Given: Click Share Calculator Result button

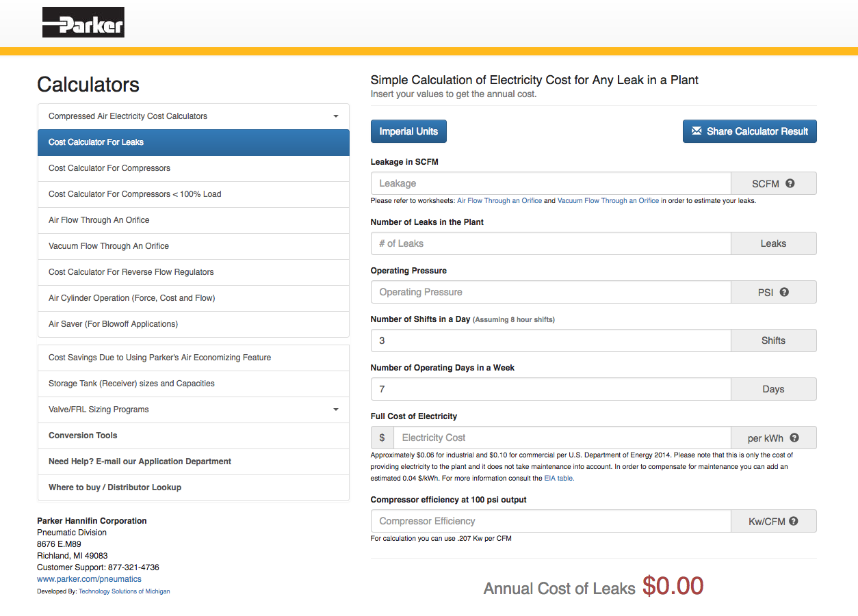Looking at the screenshot, I should (750, 131).
